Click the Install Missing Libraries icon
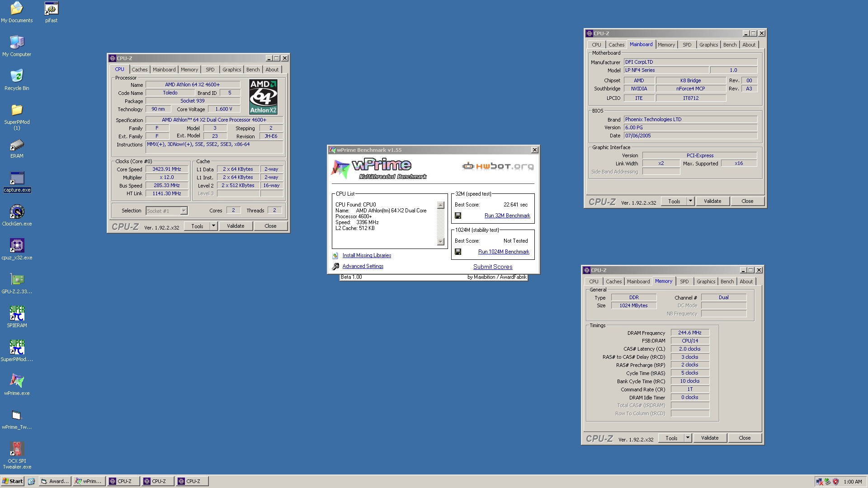This screenshot has height=488, width=868. 335,256
